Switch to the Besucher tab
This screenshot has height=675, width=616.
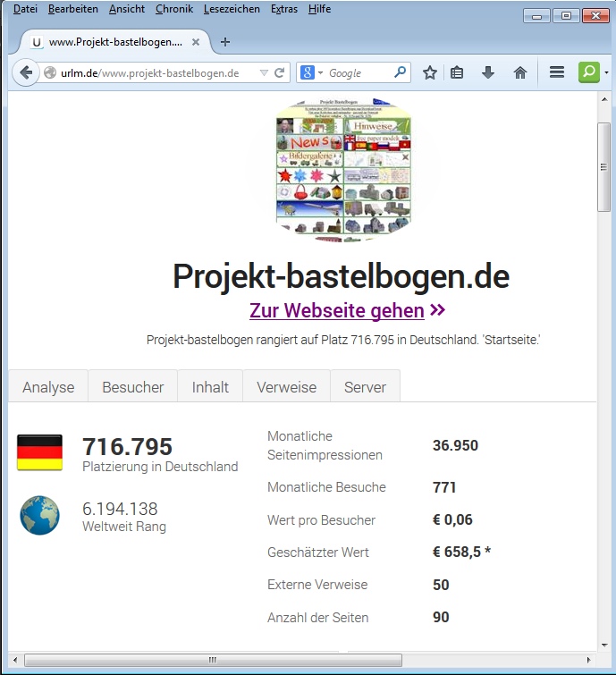pyautogui.click(x=133, y=386)
